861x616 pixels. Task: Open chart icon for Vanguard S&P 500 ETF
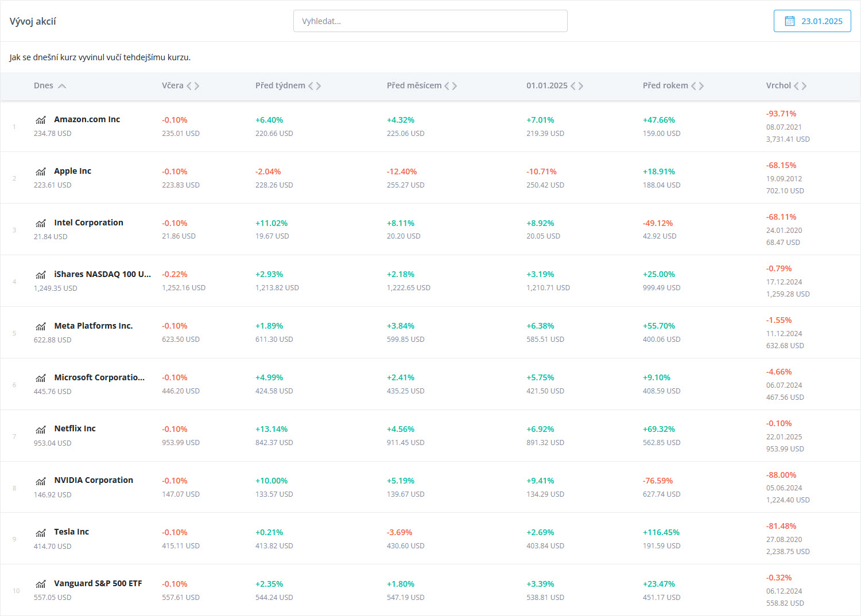pyautogui.click(x=41, y=584)
